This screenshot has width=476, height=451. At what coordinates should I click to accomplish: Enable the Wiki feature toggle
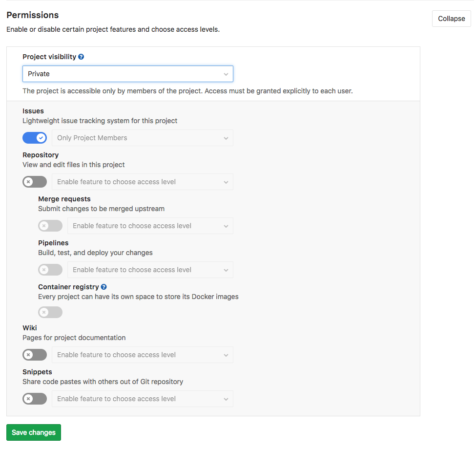pyautogui.click(x=35, y=354)
